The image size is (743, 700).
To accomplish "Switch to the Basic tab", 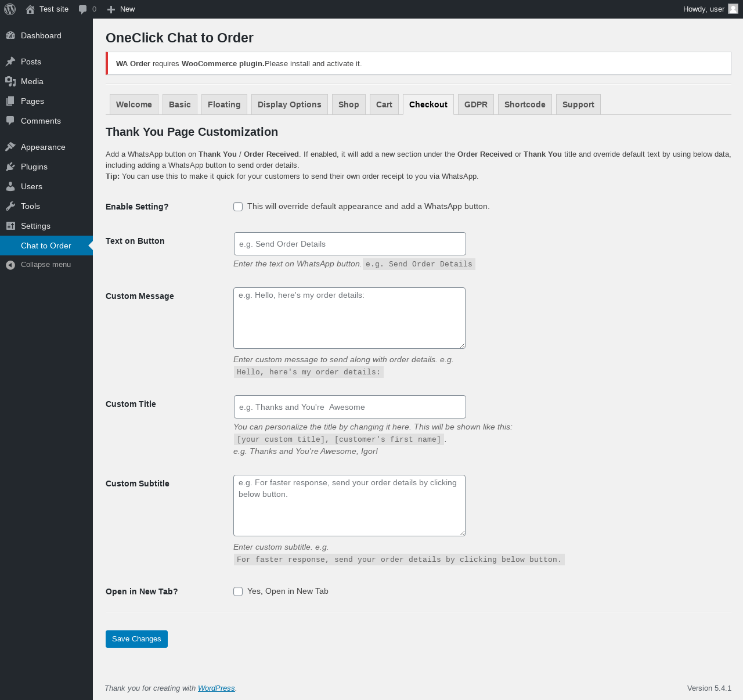I will click(180, 104).
